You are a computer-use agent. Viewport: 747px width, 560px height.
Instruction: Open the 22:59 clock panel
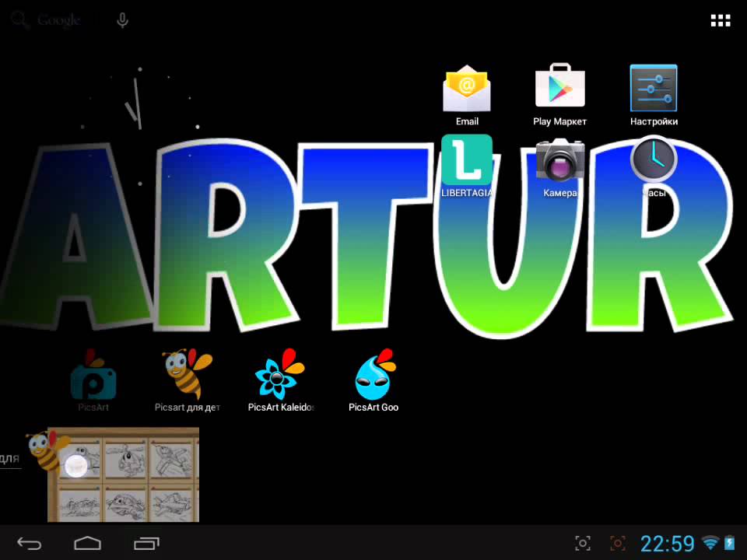tap(668, 544)
